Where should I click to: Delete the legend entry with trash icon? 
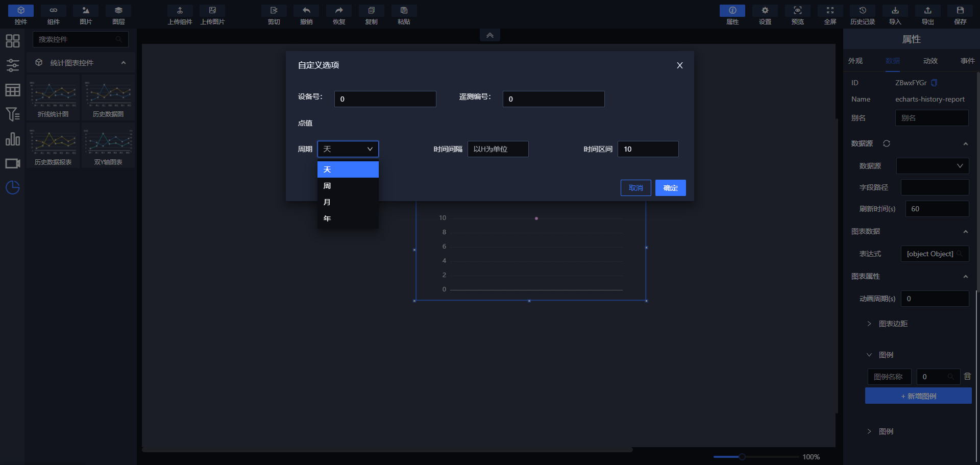[x=967, y=376]
